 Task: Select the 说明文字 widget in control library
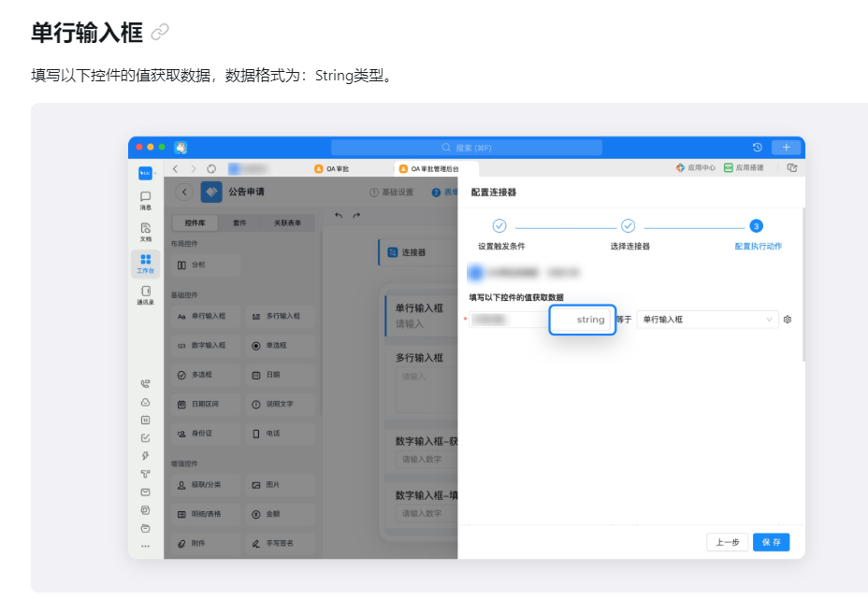click(x=280, y=405)
